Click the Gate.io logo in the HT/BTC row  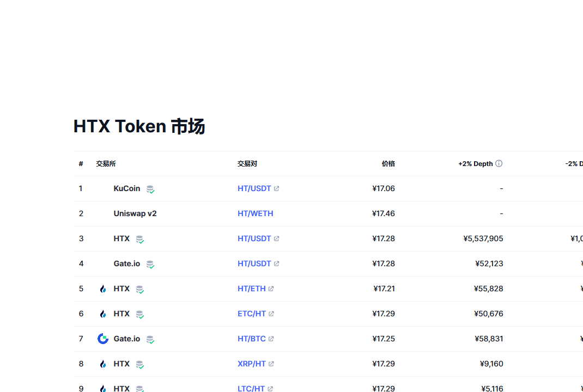point(103,339)
